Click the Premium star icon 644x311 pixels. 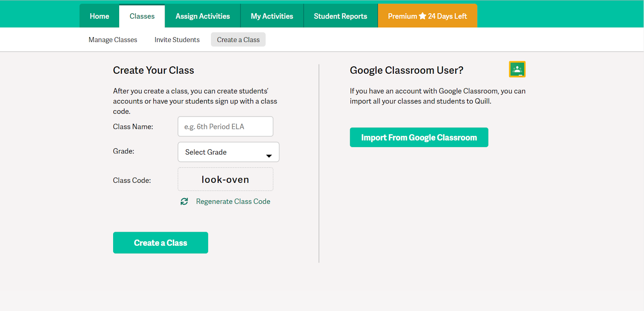tap(423, 16)
